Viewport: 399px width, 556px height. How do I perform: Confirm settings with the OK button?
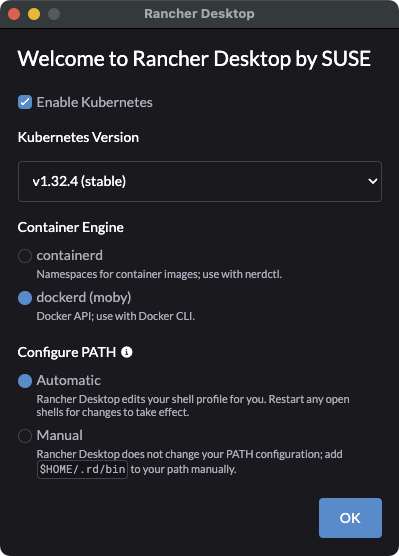350,518
